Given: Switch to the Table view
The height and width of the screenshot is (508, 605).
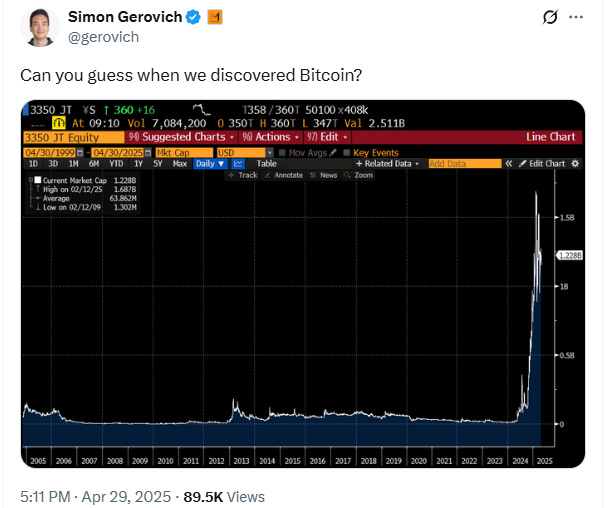Looking at the screenshot, I should pos(267,164).
